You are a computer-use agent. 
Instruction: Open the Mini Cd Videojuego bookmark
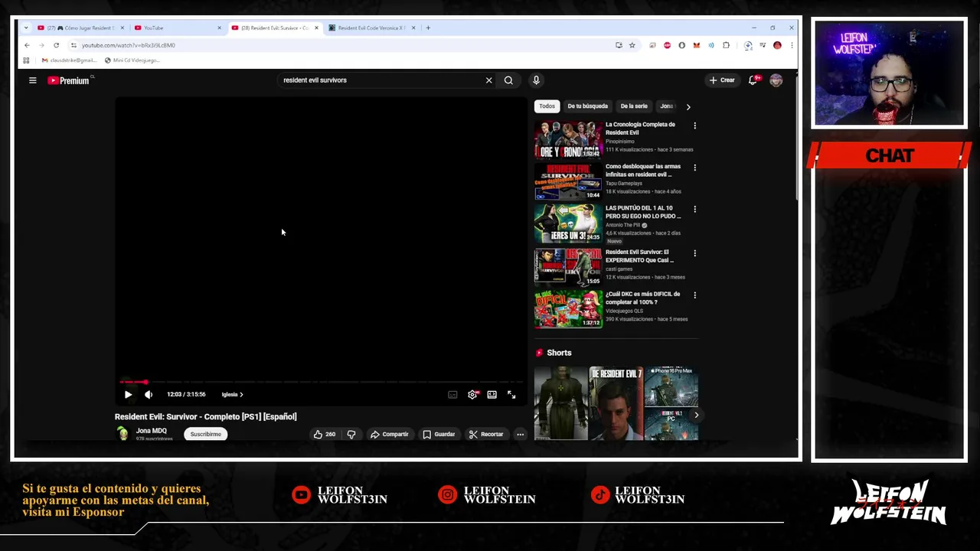coord(132,60)
